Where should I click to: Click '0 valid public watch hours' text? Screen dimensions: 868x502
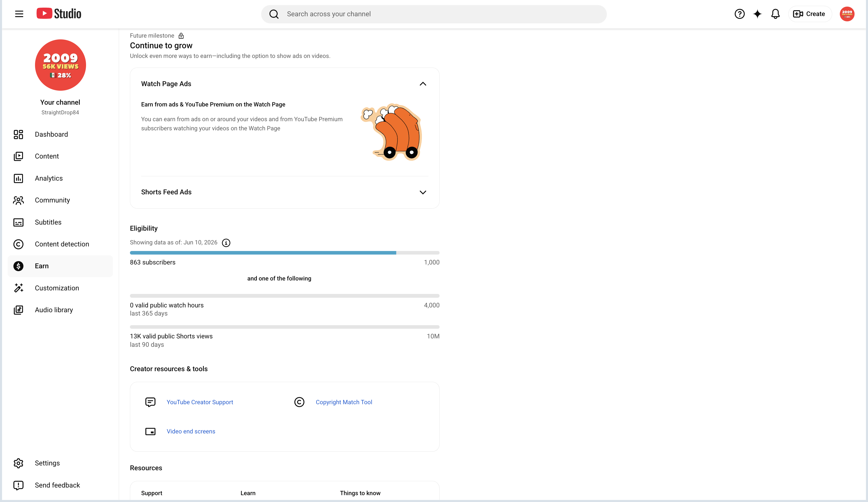(x=167, y=305)
